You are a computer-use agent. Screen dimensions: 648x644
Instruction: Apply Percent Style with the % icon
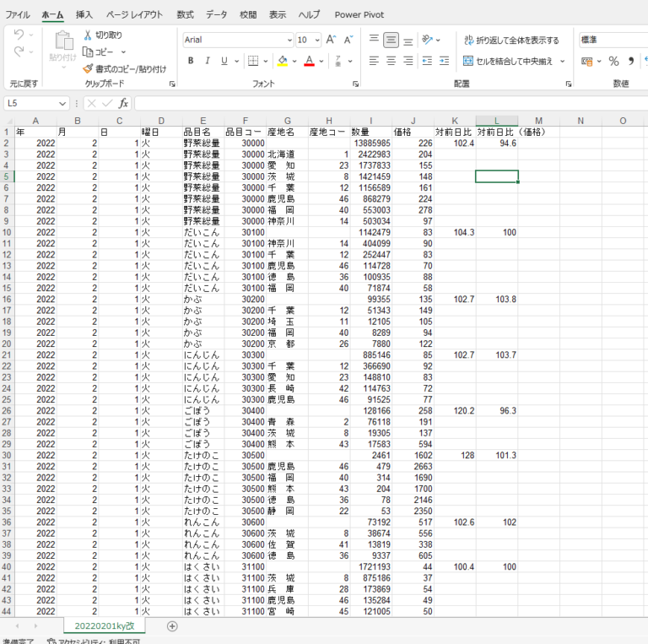click(x=613, y=61)
